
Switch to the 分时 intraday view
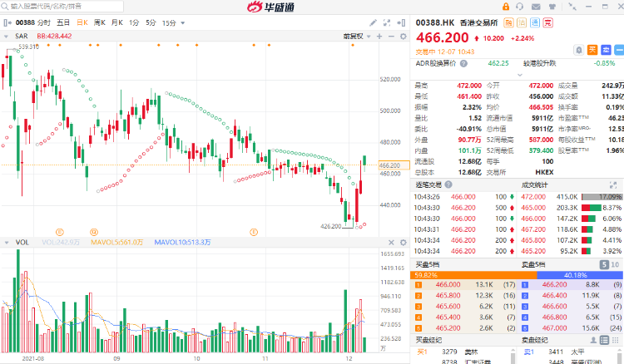(42, 23)
